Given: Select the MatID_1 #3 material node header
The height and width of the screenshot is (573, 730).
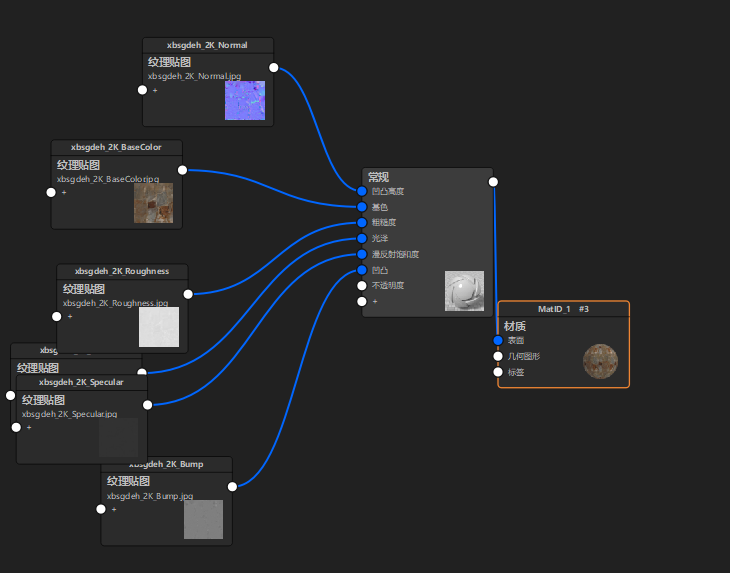Looking at the screenshot, I should coord(563,309).
